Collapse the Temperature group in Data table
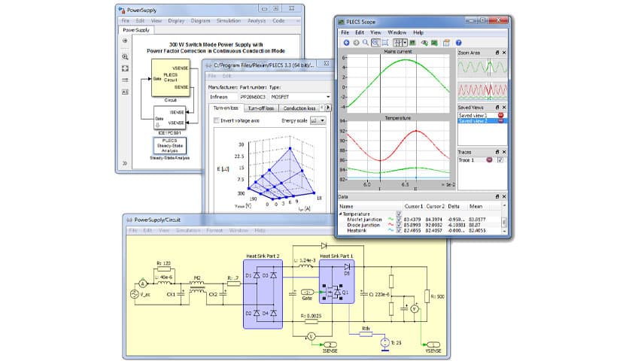The image size is (629, 364). click(341, 214)
